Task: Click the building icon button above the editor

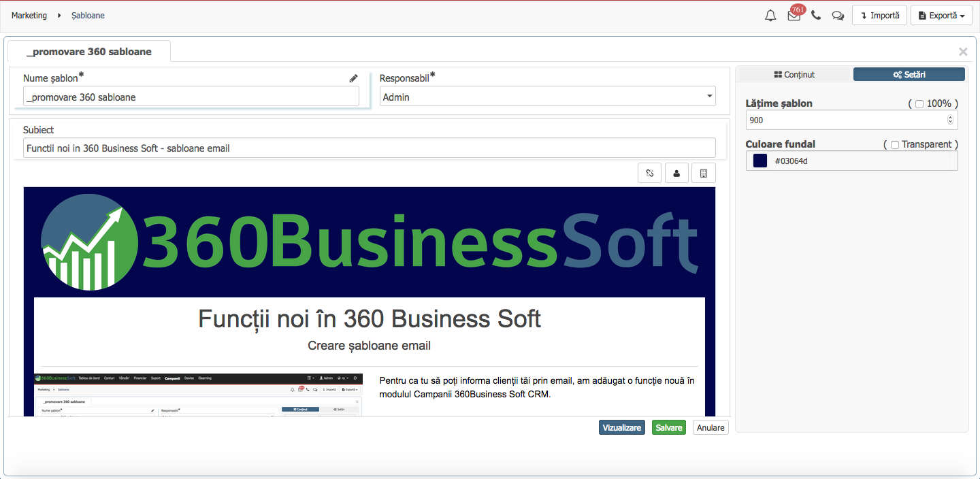Action: (x=704, y=174)
